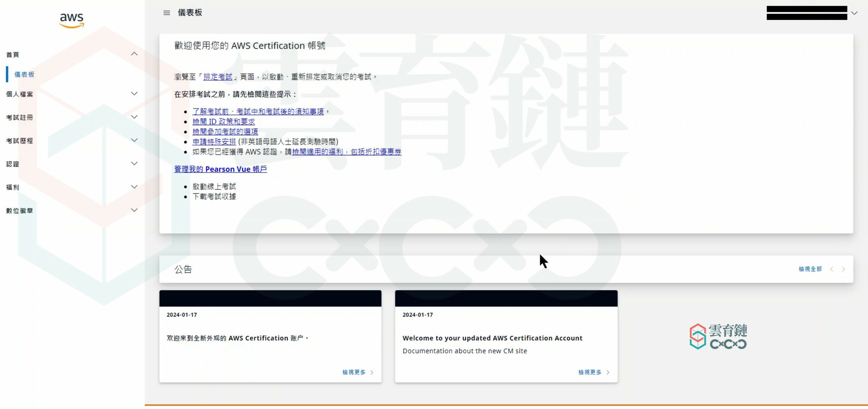
Task: Expand the 個人檔案 section chevron
Action: 134,94
